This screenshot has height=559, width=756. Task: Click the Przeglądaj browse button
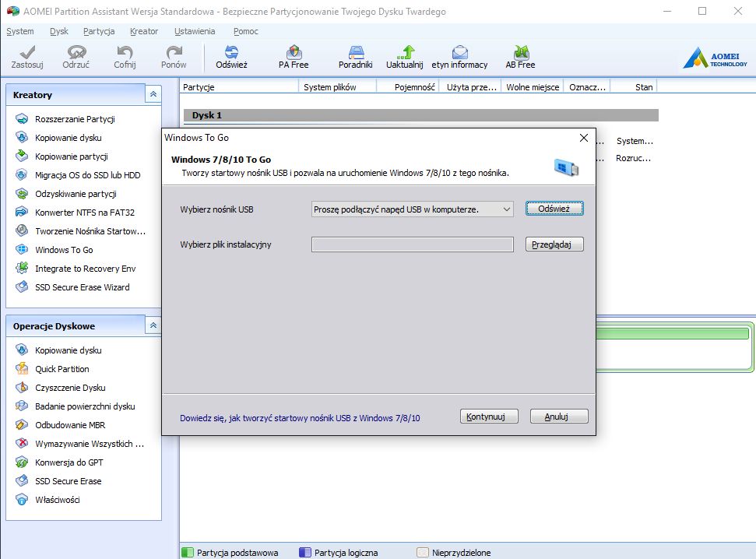coord(554,244)
